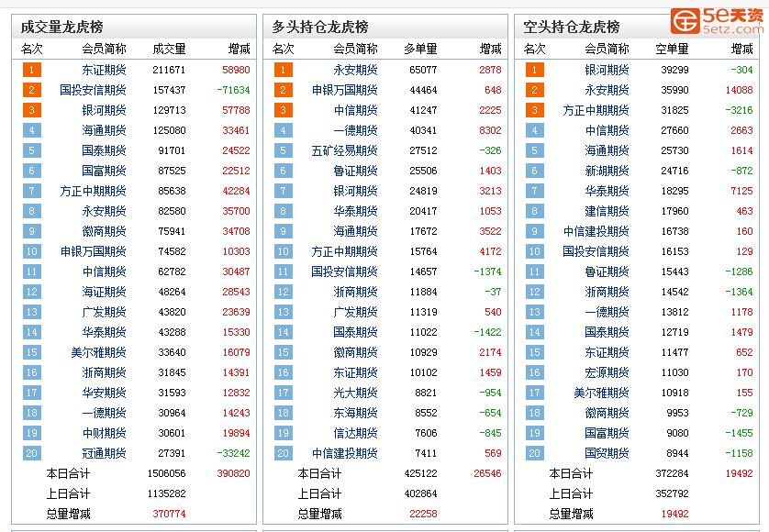
Task: Click 永安期货 in 空头持仓龙虎榜
Action: (607, 90)
